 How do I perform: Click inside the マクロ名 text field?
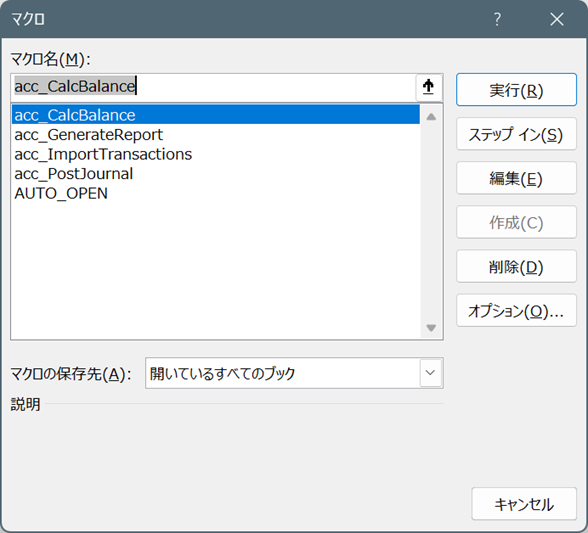tap(213, 87)
